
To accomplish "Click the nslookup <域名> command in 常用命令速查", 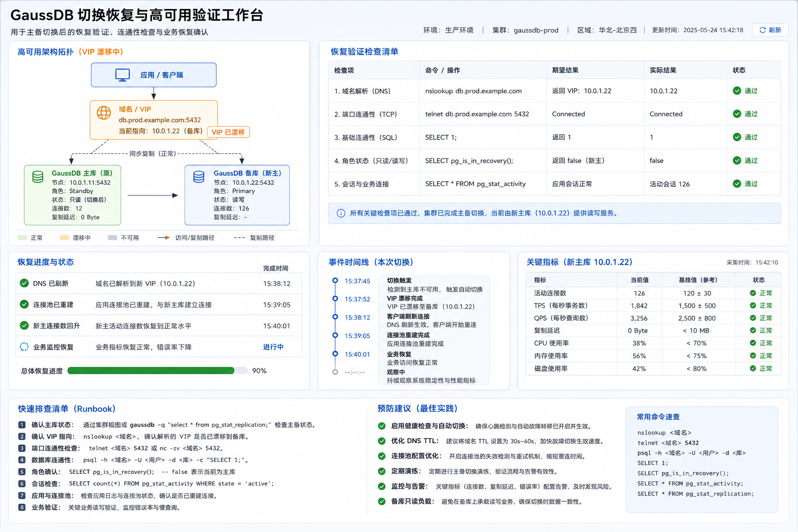I will pos(664,432).
